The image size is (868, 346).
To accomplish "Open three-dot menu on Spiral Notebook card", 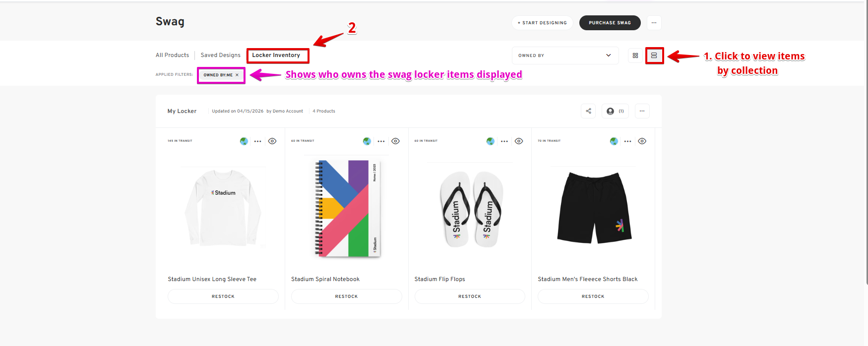I will click(x=381, y=141).
